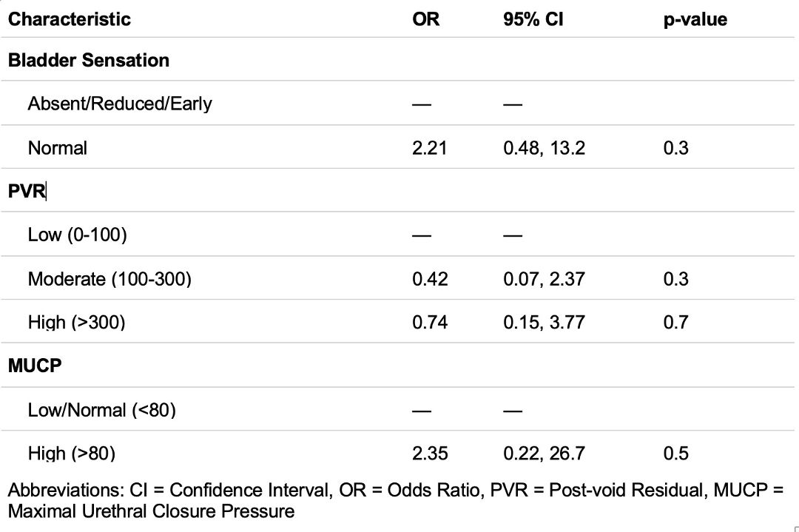Click confidence interval 0.22, 26.7

(x=545, y=454)
